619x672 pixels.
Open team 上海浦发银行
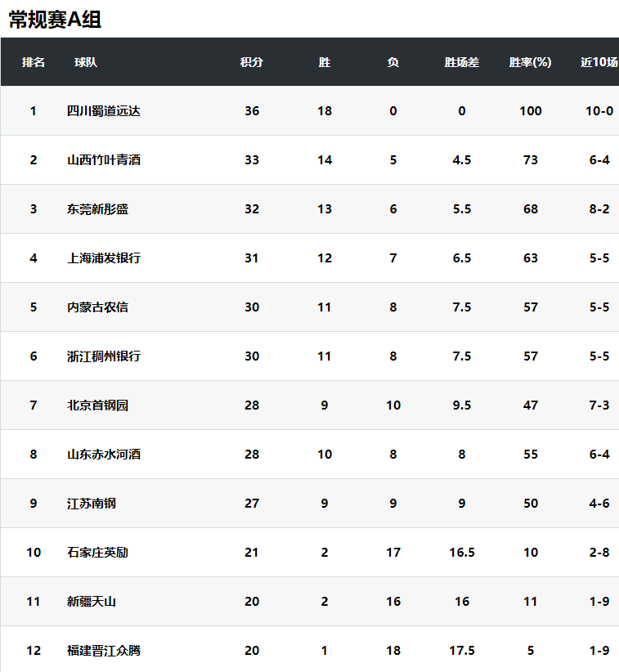(x=104, y=258)
